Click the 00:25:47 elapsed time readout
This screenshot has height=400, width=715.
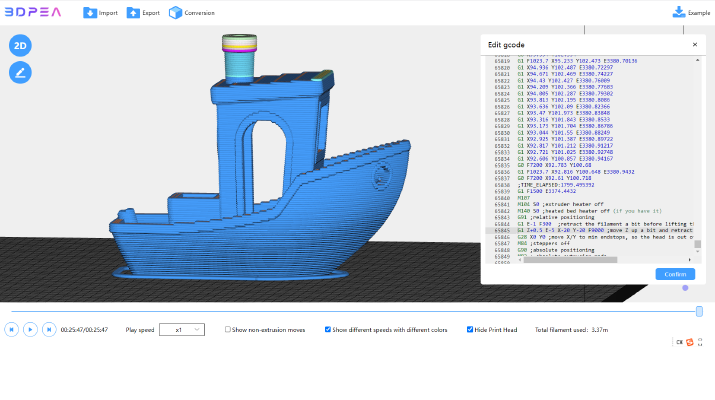84,330
